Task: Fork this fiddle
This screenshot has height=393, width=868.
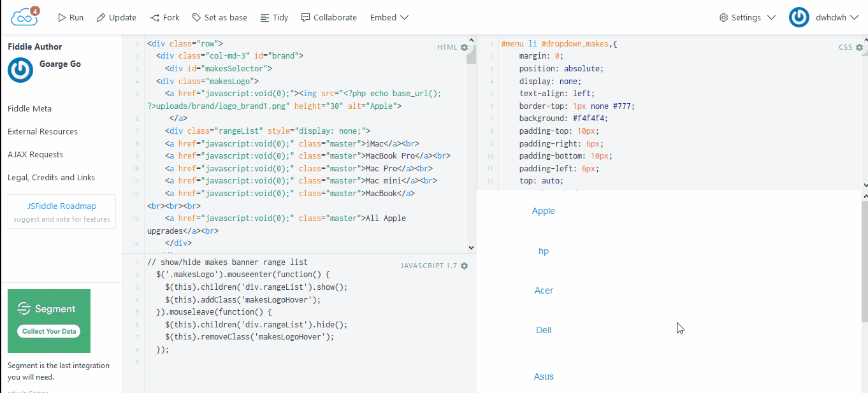Action: click(164, 17)
